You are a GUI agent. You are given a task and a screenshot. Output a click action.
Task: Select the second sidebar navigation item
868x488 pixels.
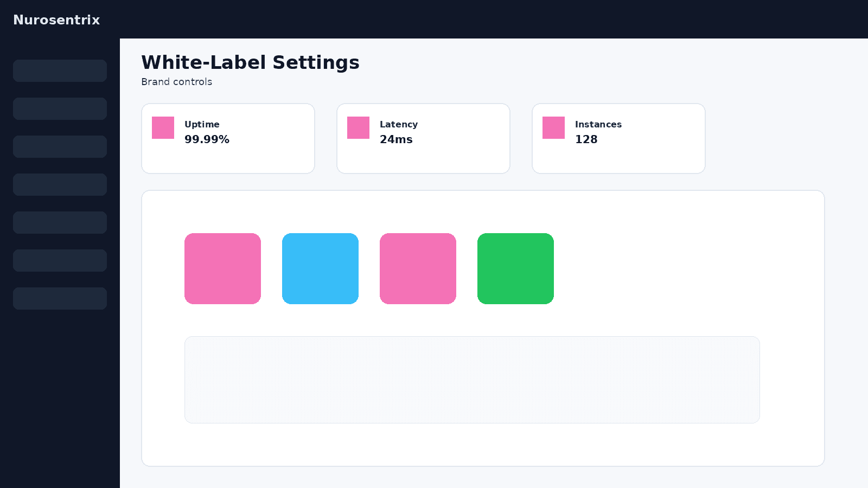[60, 108]
